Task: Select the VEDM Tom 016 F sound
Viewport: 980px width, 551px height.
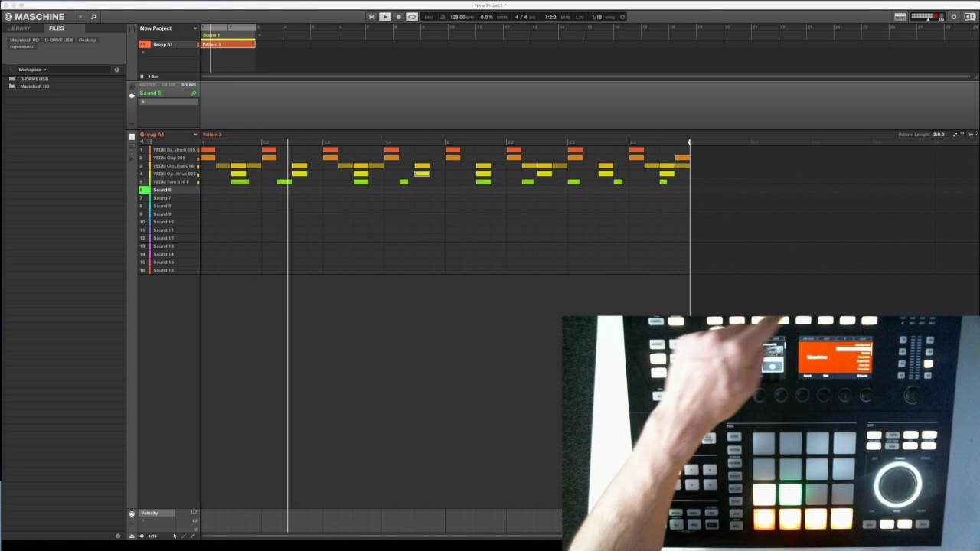Action: (169, 182)
